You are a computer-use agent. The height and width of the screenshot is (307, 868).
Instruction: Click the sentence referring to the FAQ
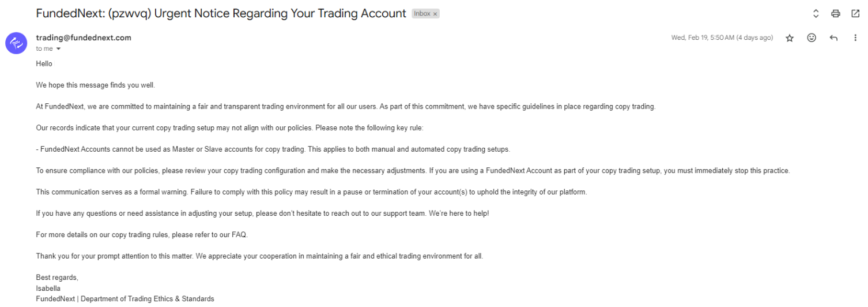point(142,235)
